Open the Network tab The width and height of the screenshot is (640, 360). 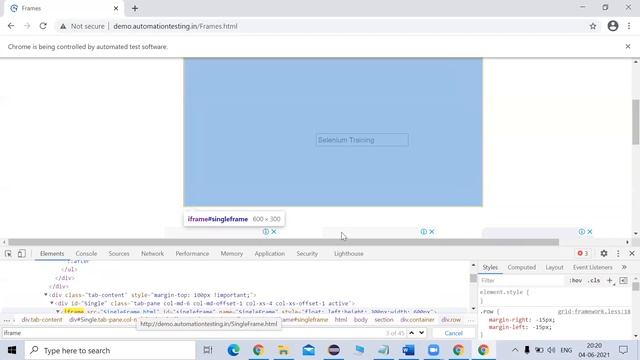(152, 253)
